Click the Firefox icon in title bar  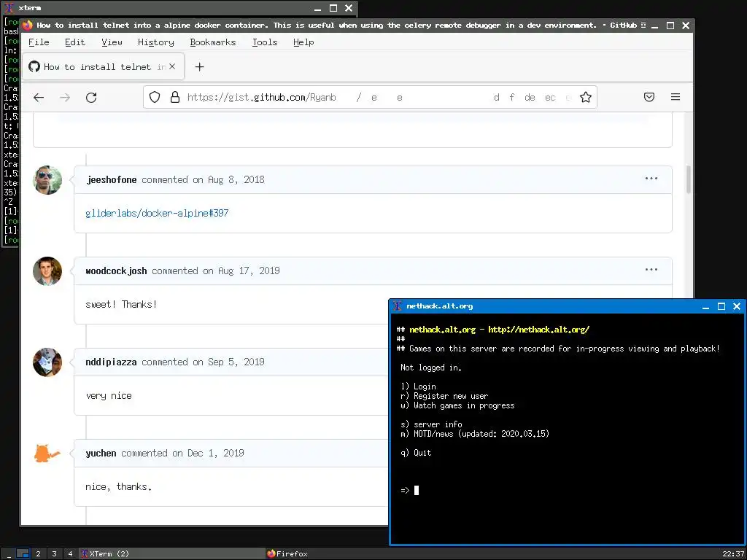click(x=28, y=25)
